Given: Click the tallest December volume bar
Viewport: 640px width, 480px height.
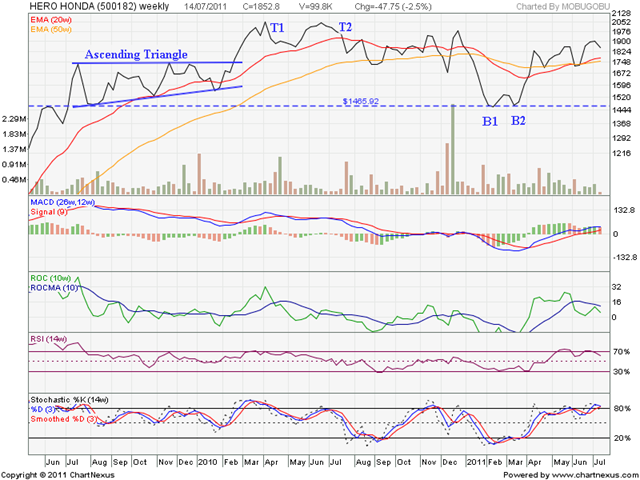Looking at the screenshot, I should [453, 149].
